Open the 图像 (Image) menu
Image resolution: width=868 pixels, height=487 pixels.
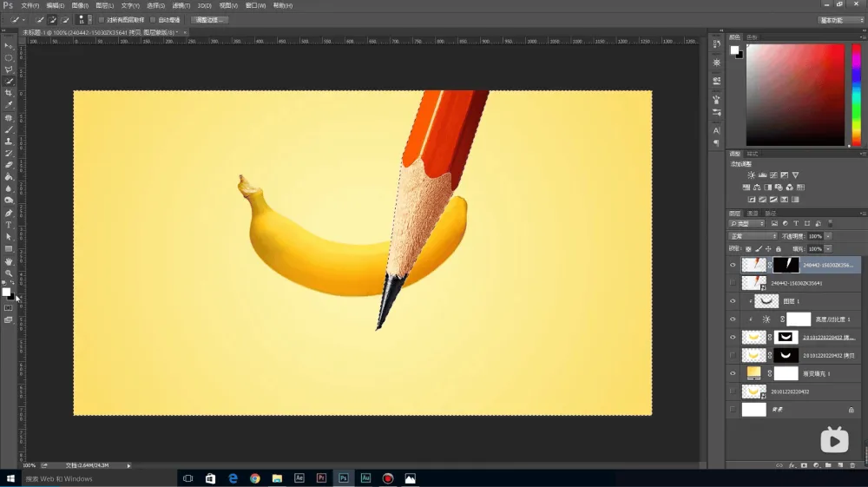click(x=79, y=5)
